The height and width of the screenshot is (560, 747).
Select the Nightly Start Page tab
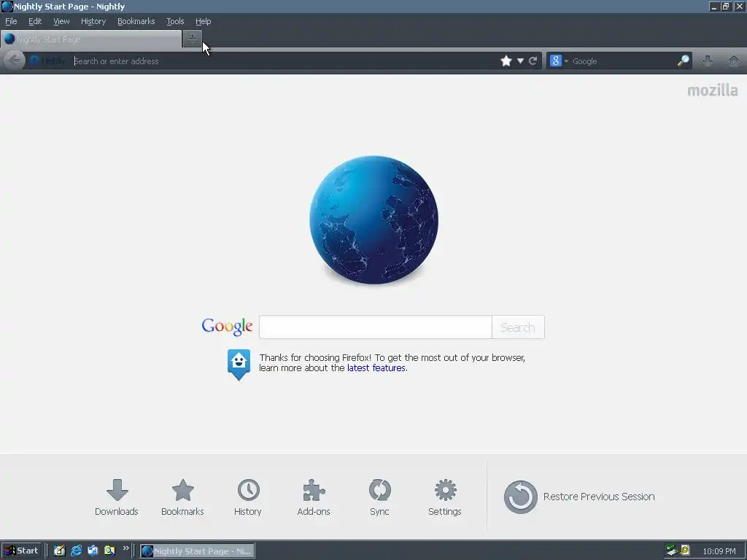tap(91, 39)
